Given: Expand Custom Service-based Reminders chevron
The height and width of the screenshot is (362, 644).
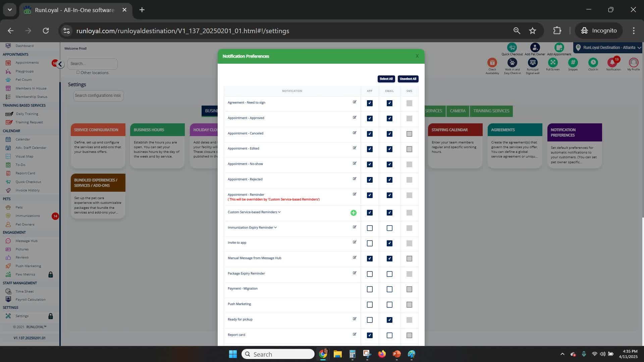Looking at the screenshot, I should click(279, 212).
